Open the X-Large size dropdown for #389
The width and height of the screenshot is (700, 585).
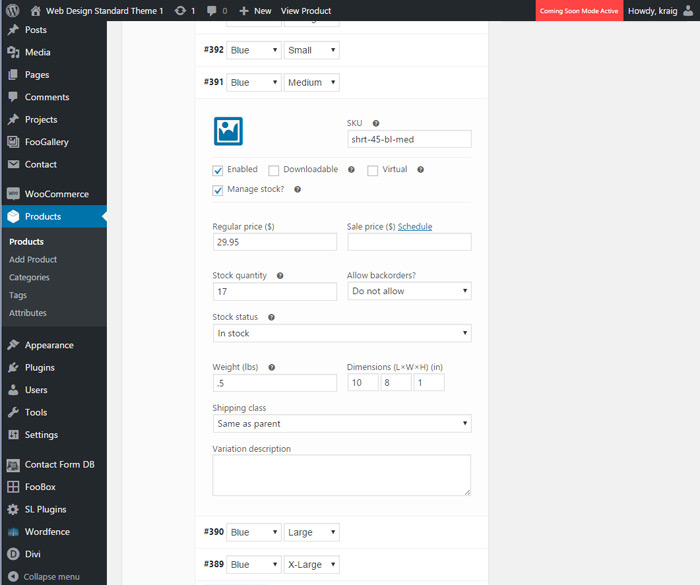(x=311, y=564)
